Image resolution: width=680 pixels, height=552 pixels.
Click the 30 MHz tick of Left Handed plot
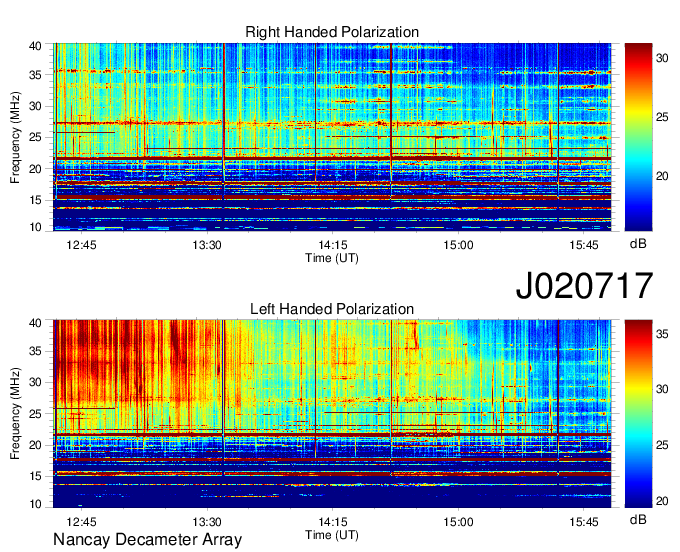pyautogui.click(x=36, y=382)
